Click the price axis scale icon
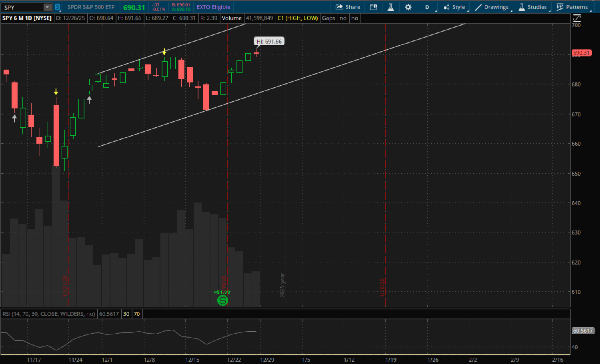The width and height of the screenshot is (600, 364). click(577, 18)
